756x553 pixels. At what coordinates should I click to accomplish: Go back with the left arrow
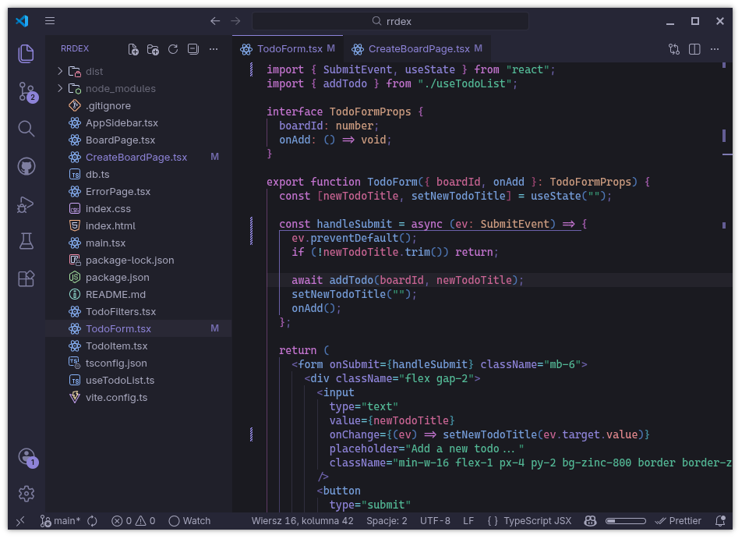[215, 21]
